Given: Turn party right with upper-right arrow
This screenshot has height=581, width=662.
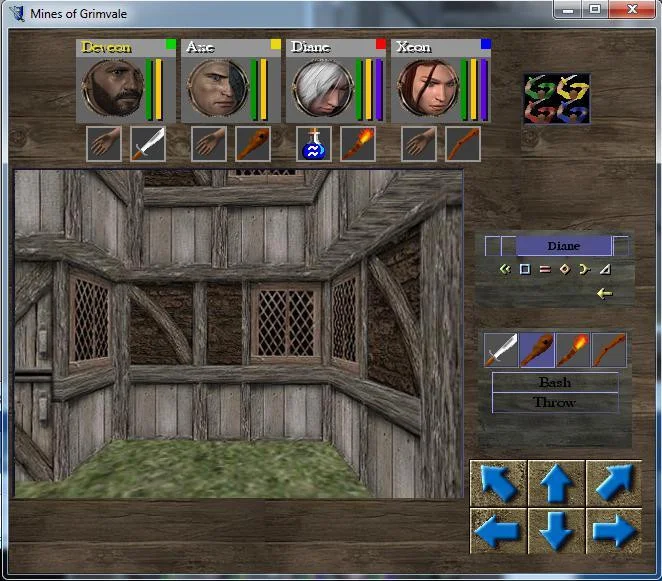Looking at the screenshot, I should coord(614,483).
